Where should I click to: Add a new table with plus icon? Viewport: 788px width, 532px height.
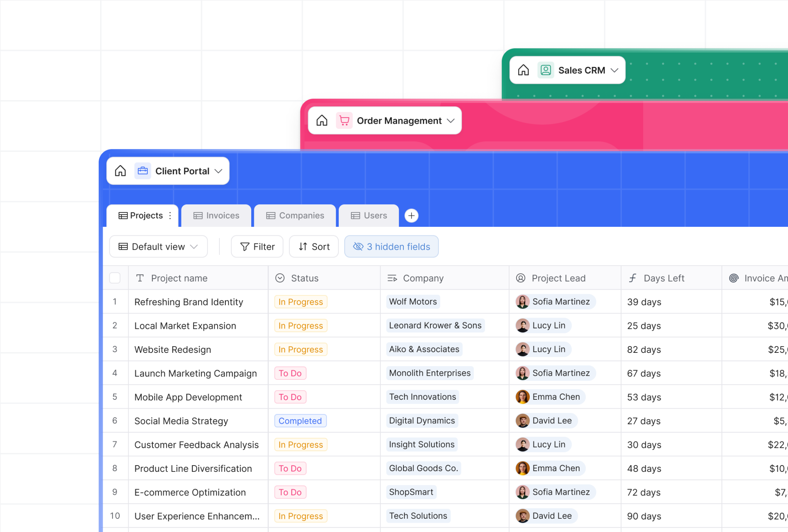tap(411, 215)
